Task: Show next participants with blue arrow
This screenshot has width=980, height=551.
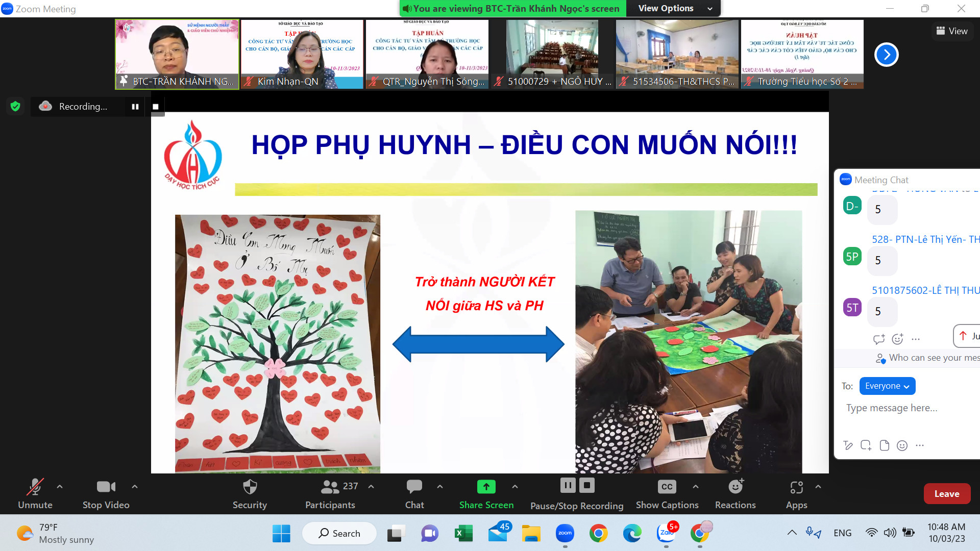Action: point(887,55)
